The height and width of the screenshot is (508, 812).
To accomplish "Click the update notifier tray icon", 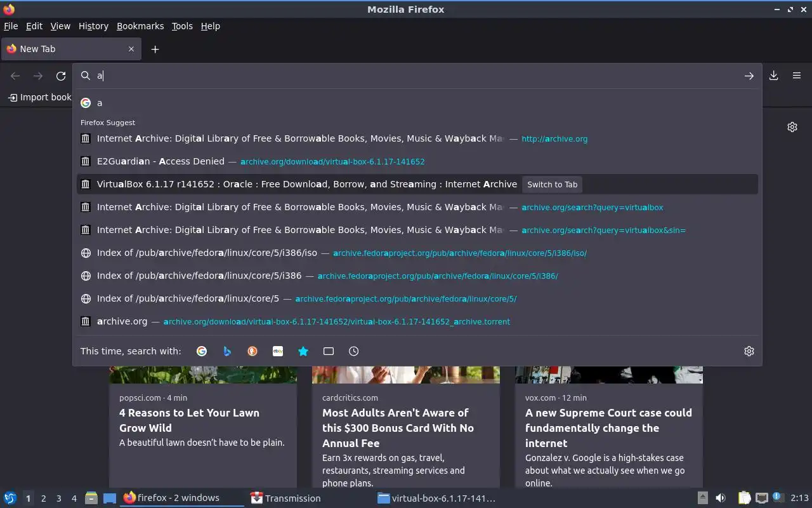I will click(x=778, y=498).
